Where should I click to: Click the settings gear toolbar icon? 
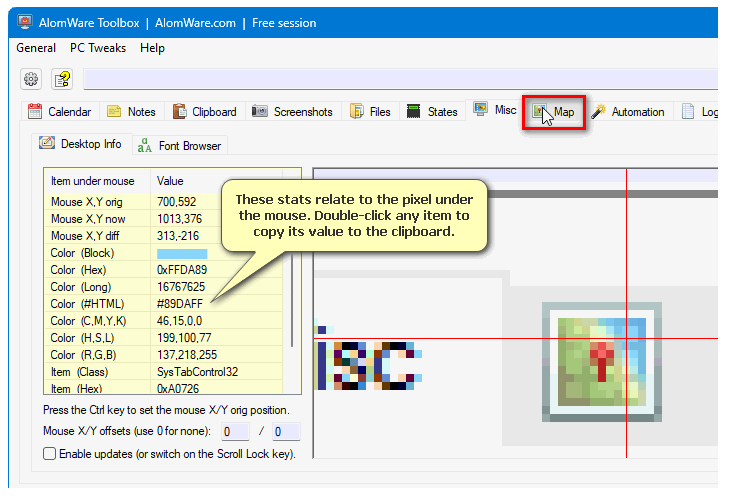coord(31,79)
